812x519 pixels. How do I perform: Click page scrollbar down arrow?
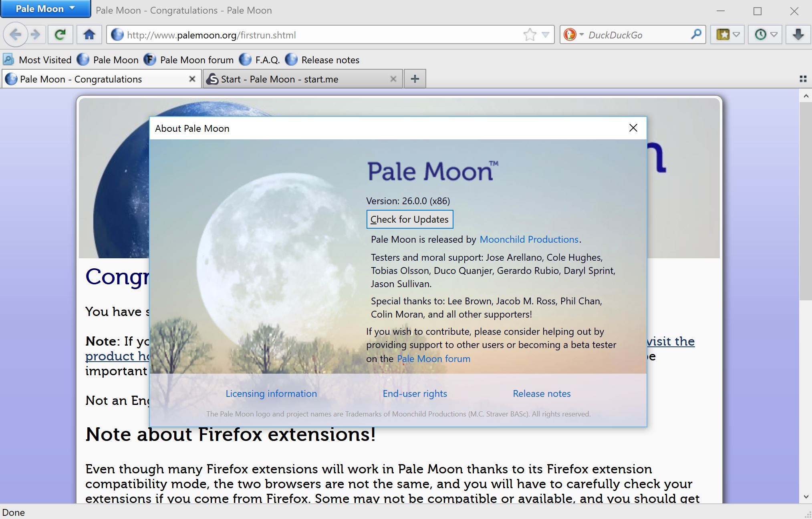(806, 497)
